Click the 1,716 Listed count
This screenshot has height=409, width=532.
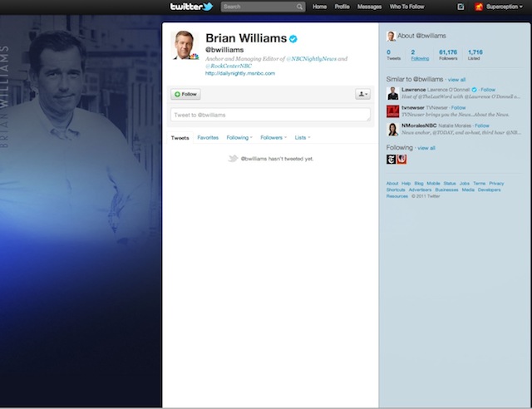point(475,55)
